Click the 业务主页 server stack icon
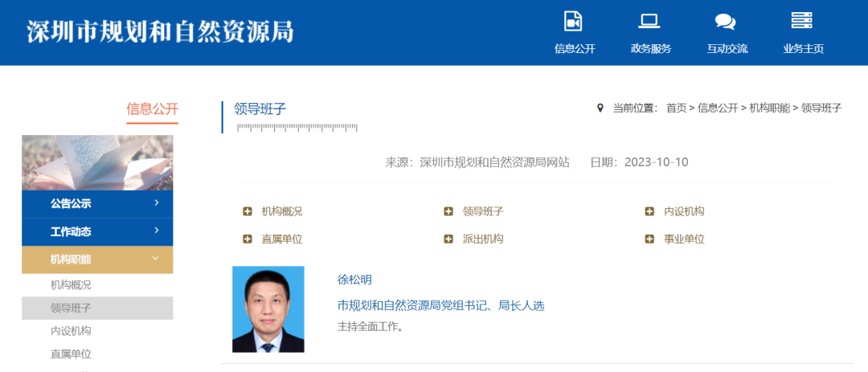868x372 pixels. coord(801,20)
